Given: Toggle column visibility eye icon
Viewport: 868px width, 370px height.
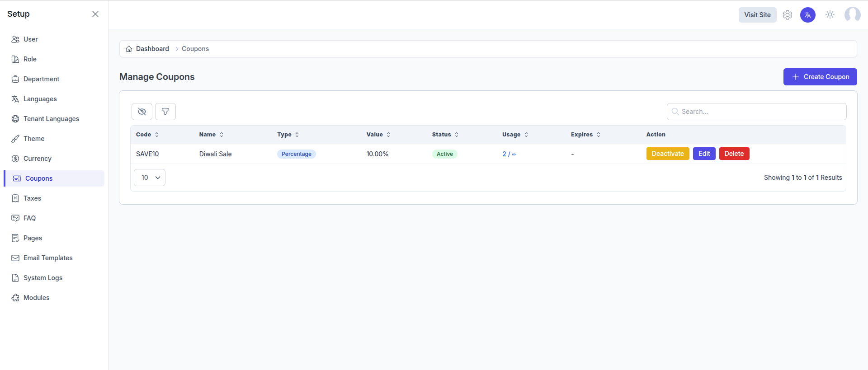Looking at the screenshot, I should point(142,112).
